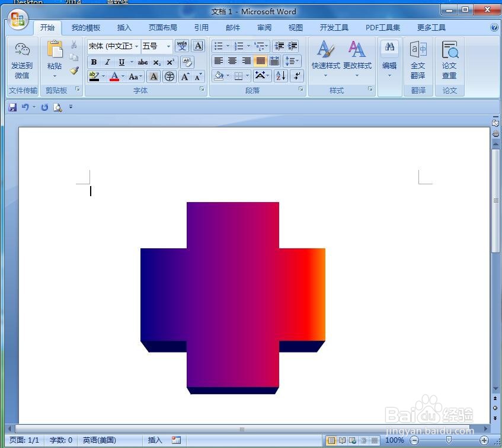502x448 pixels.
Task: Open the phonetic guide (wén) tool
Action: [182, 46]
